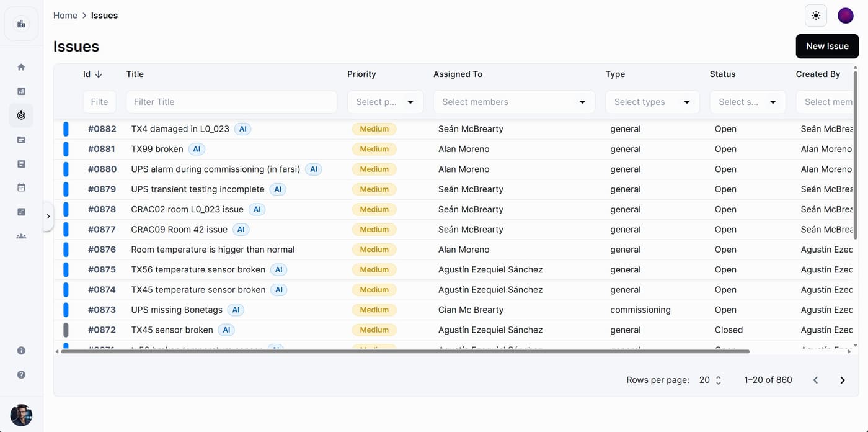The height and width of the screenshot is (432, 868).
Task: Open the calendar icon in the sidebar
Action: (x=21, y=187)
